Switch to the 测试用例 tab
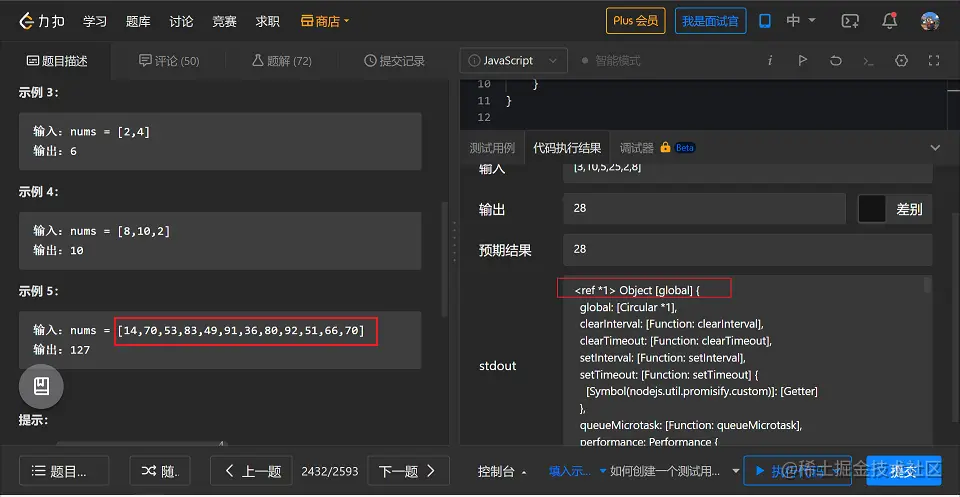 click(492, 148)
